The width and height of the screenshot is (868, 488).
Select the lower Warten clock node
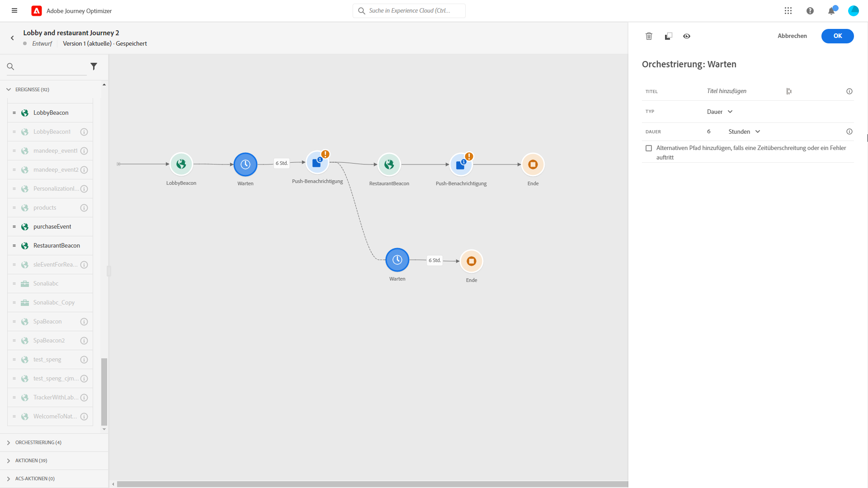pos(397,260)
